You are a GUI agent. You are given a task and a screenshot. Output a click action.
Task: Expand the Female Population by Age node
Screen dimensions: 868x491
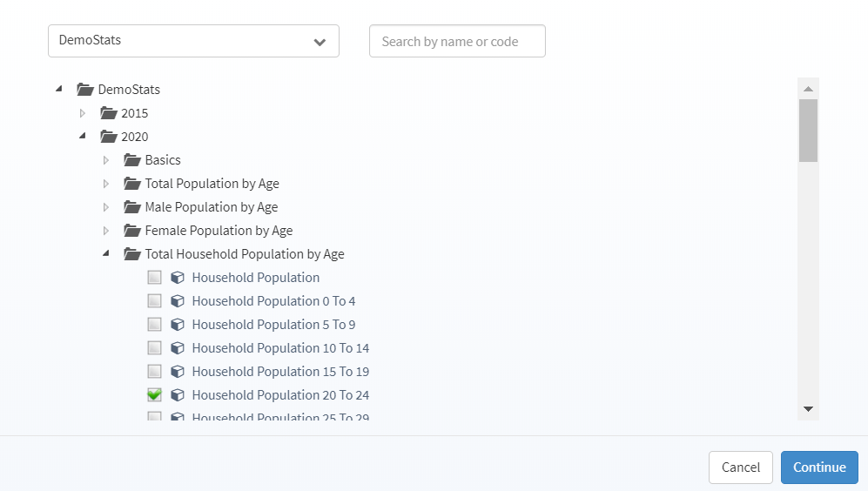click(105, 231)
